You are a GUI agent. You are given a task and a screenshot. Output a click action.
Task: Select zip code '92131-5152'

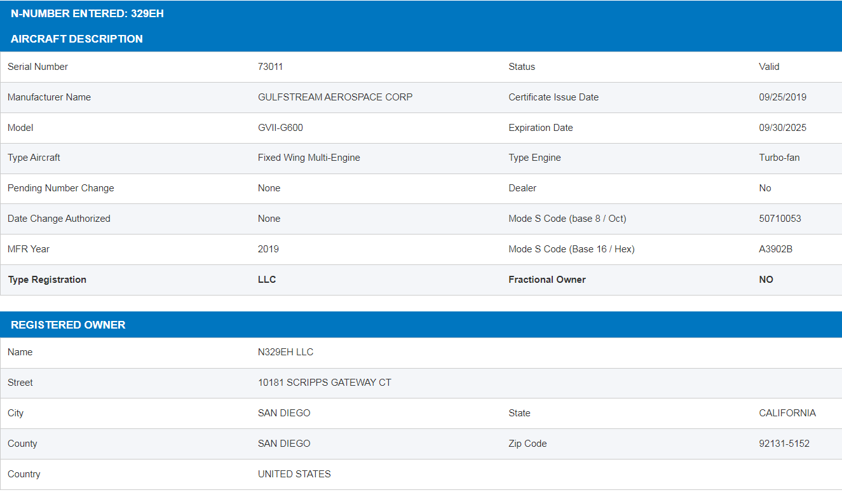784,444
